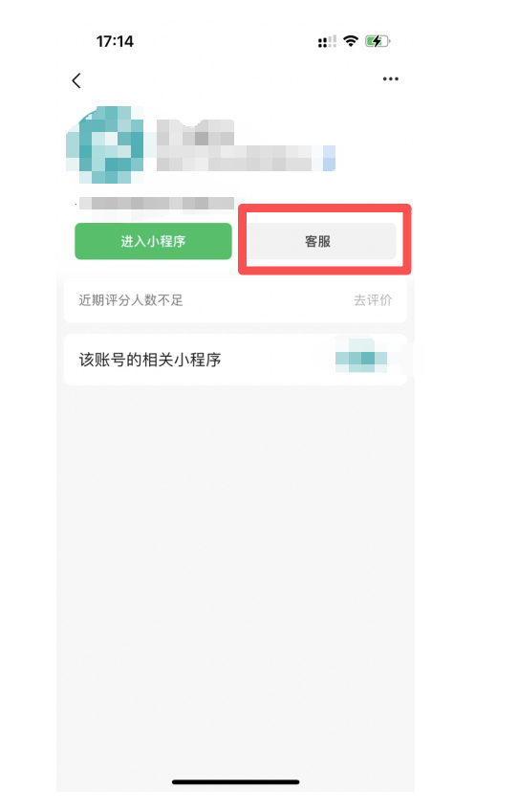The height and width of the screenshot is (812, 518).
Task: Tap the 去评价 link
Action: click(373, 300)
